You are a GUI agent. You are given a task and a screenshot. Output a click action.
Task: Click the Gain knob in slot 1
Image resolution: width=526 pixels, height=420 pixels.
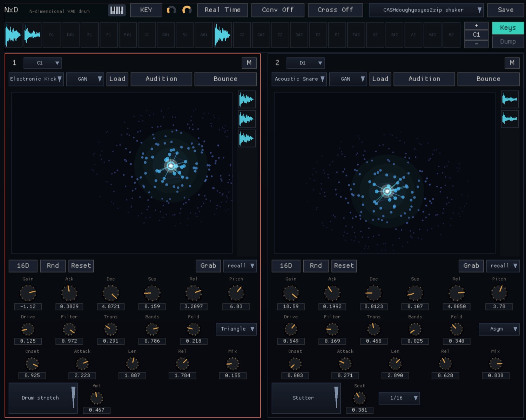(28, 293)
